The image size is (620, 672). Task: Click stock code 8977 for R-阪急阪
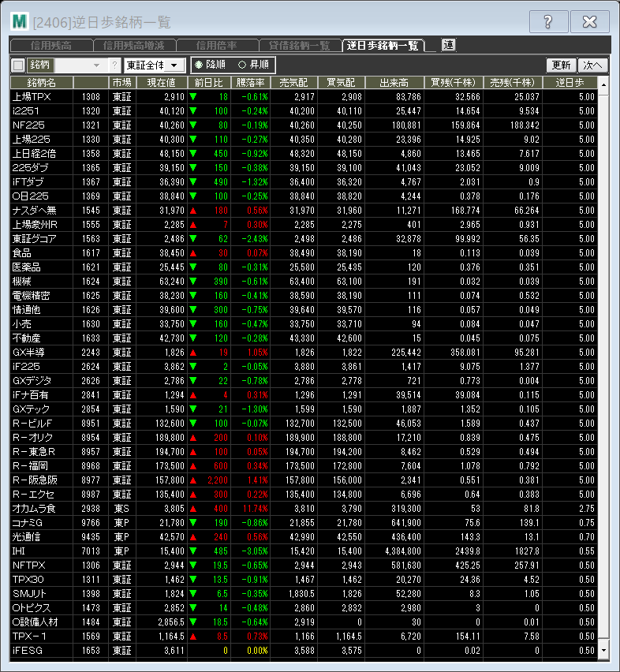(91, 480)
